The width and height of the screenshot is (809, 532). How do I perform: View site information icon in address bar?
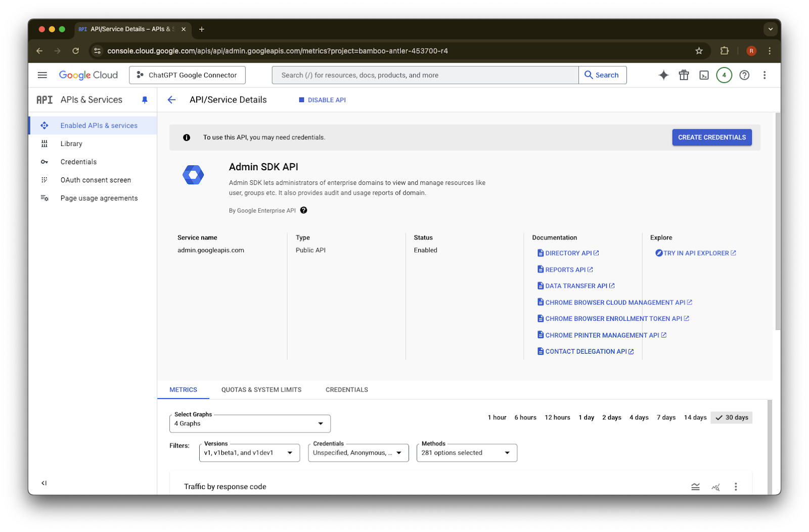pos(98,51)
